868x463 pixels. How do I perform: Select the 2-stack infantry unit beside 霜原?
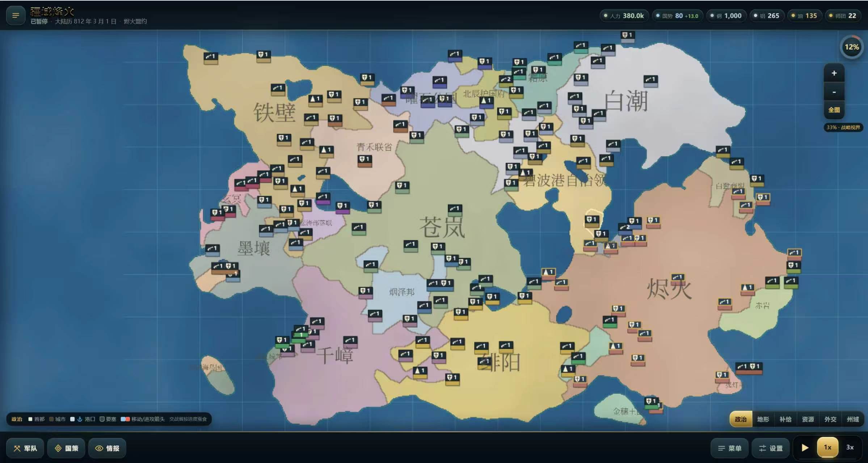pos(506,80)
